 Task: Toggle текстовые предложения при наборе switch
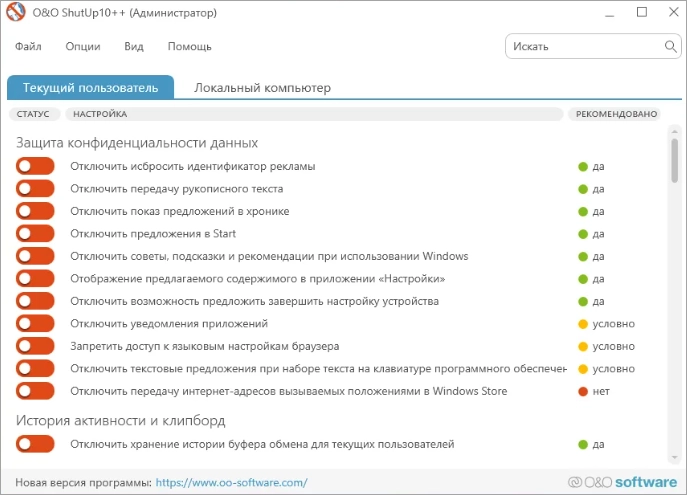pyautogui.click(x=35, y=368)
